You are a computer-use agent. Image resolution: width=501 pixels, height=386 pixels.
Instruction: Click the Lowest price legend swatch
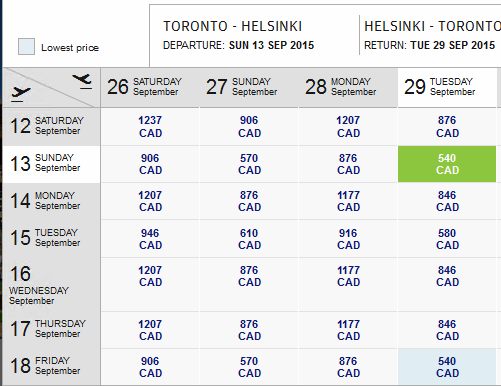point(26,47)
